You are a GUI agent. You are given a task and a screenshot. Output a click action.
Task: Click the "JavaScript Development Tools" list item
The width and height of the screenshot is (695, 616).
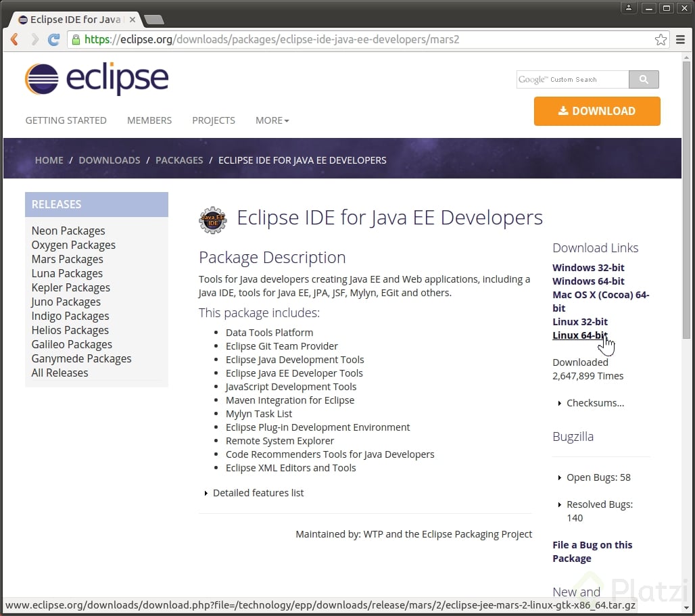click(x=291, y=387)
